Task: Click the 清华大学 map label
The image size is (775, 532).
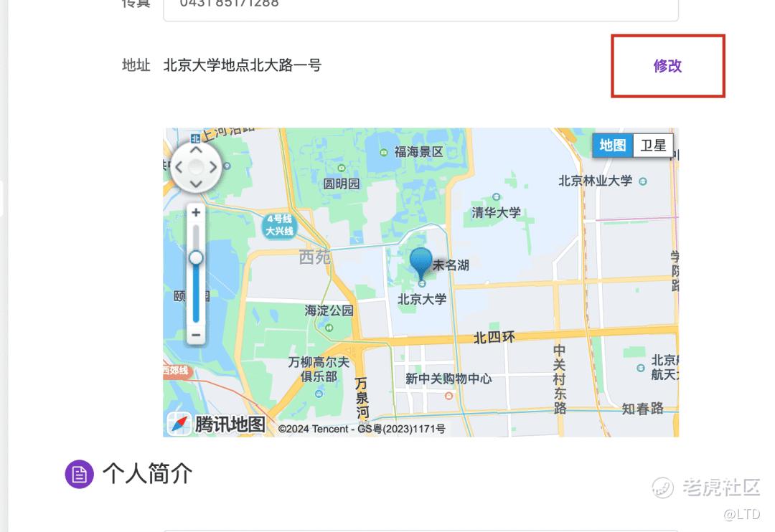Action: click(x=497, y=213)
